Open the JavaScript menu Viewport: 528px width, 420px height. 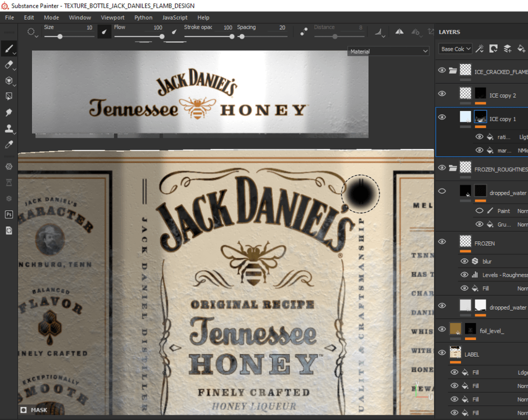pos(175,18)
